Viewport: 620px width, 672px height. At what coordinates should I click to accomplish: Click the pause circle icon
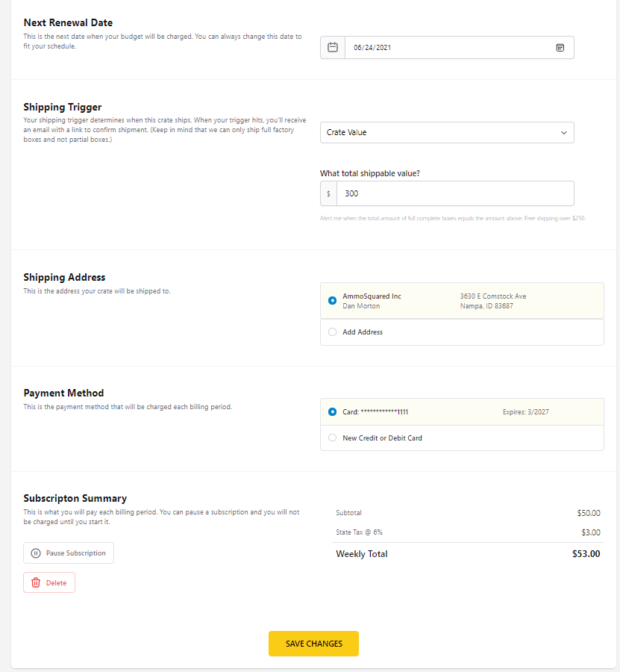pyautogui.click(x=36, y=553)
